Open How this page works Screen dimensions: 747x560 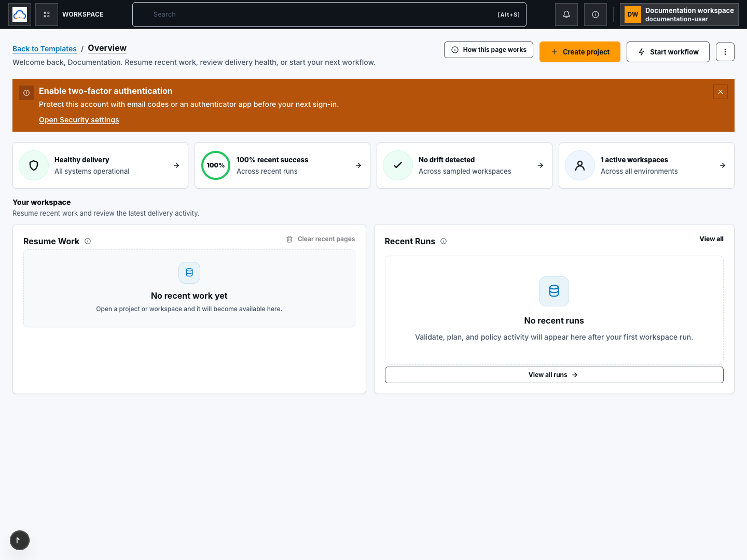click(489, 50)
